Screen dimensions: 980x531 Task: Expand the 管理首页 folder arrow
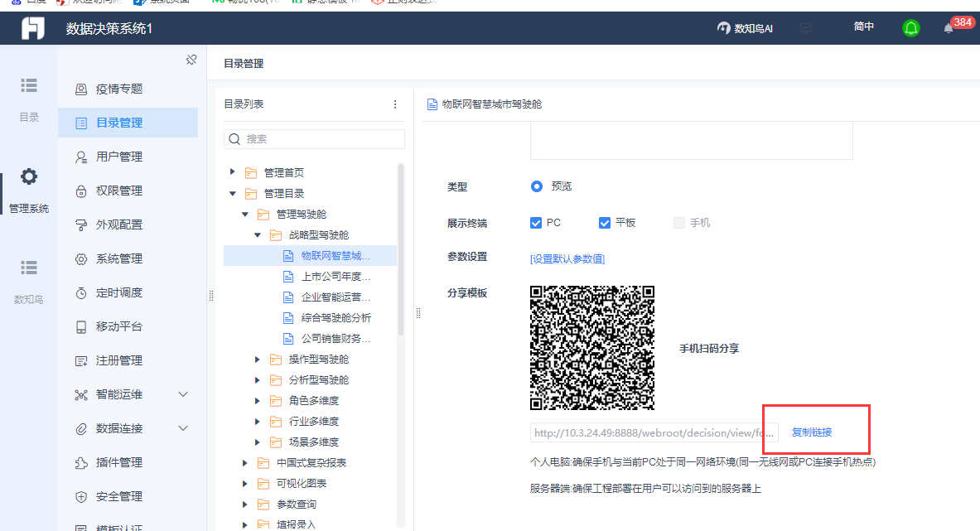coord(233,171)
